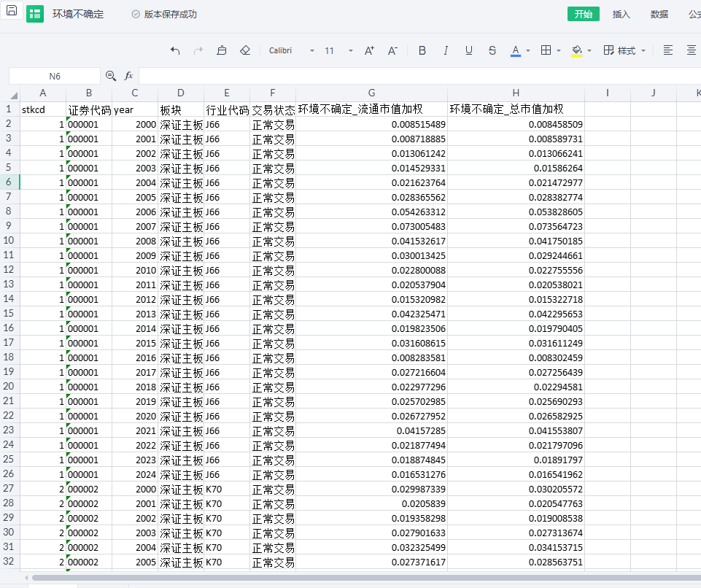Toggle italic formatting
Image resolution: width=701 pixels, height=588 pixels.
click(x=445, y=50)
